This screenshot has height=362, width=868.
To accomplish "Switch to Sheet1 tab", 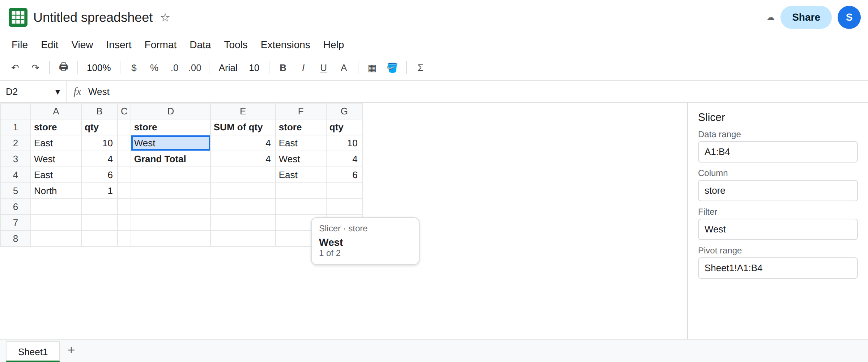I will 33,352.
